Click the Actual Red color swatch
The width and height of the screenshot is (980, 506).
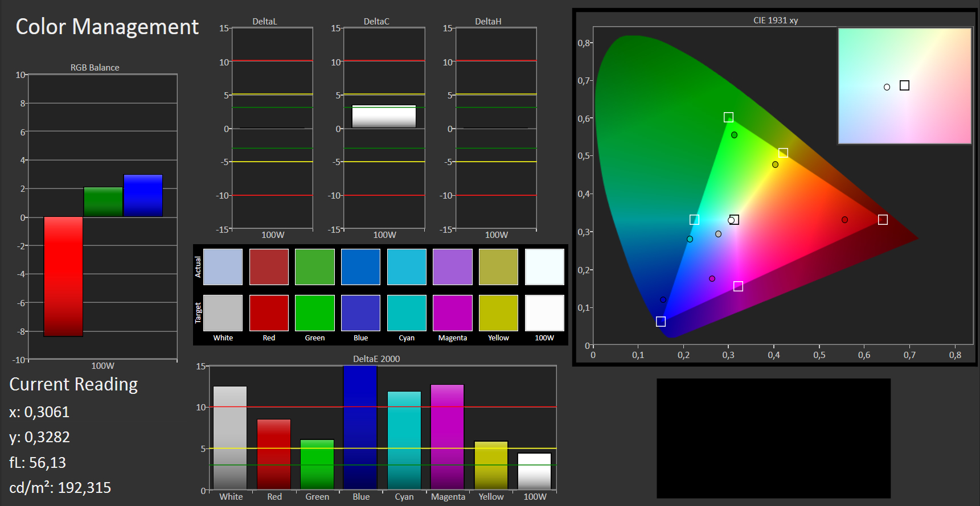(269, 267)
